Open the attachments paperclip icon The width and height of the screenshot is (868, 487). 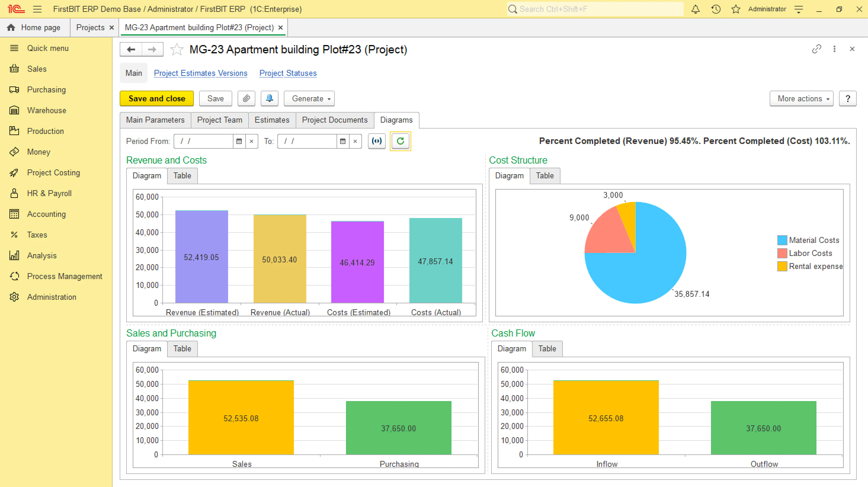[x=246, y=98]
